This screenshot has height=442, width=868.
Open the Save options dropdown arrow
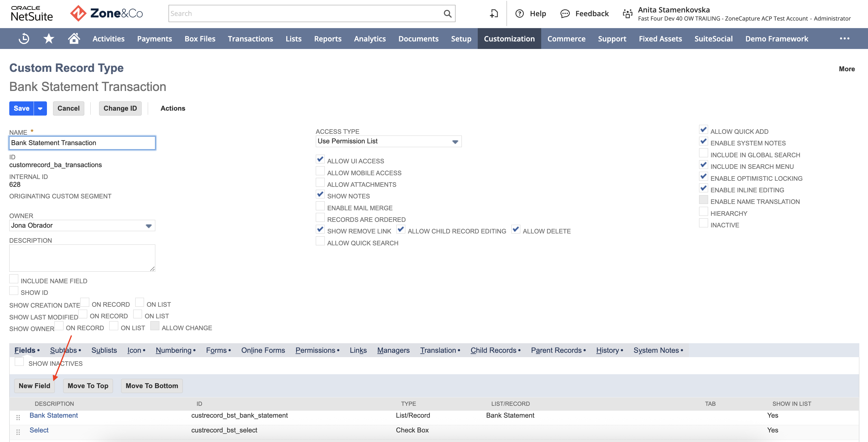click(x=40, y=109)
